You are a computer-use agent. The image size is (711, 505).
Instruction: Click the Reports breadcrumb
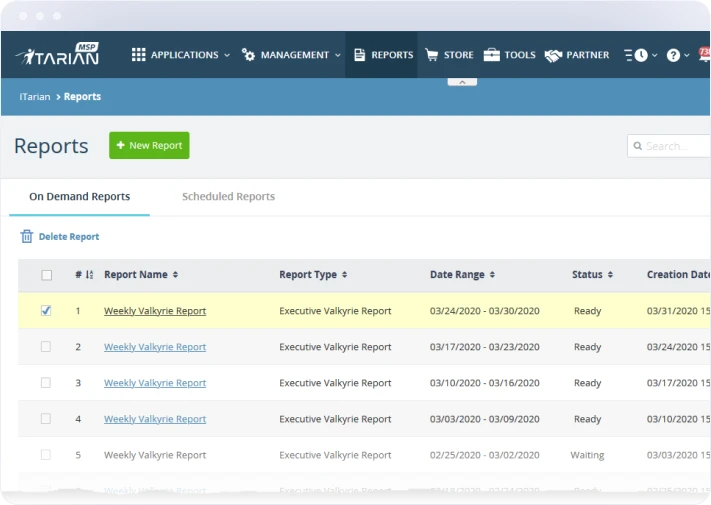[x=82, y=97]
